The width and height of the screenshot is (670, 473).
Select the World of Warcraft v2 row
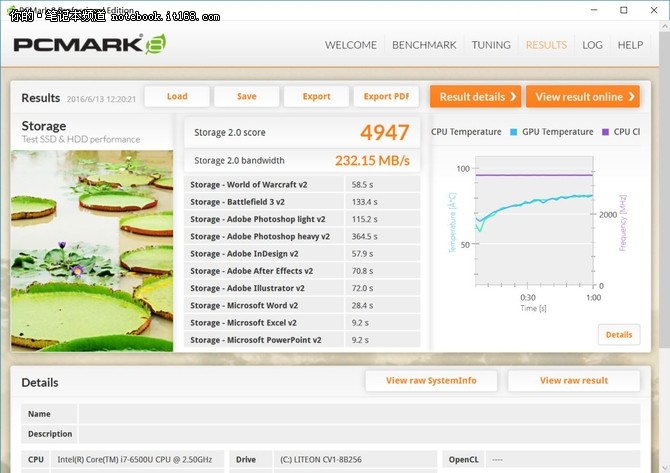coord(302,185)
